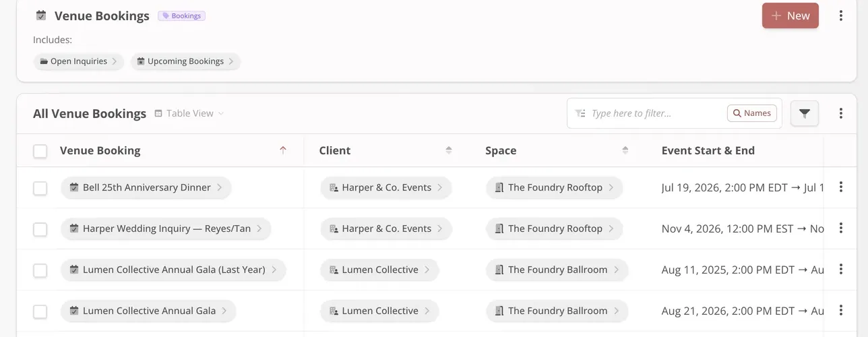868x337 pixels.
Task: Click the Bookings tag label
Action: pos(181,16)
